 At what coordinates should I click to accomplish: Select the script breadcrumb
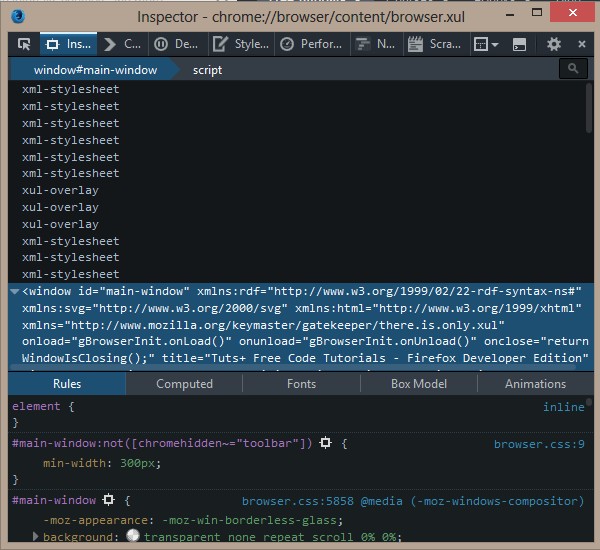coord(207,70)
